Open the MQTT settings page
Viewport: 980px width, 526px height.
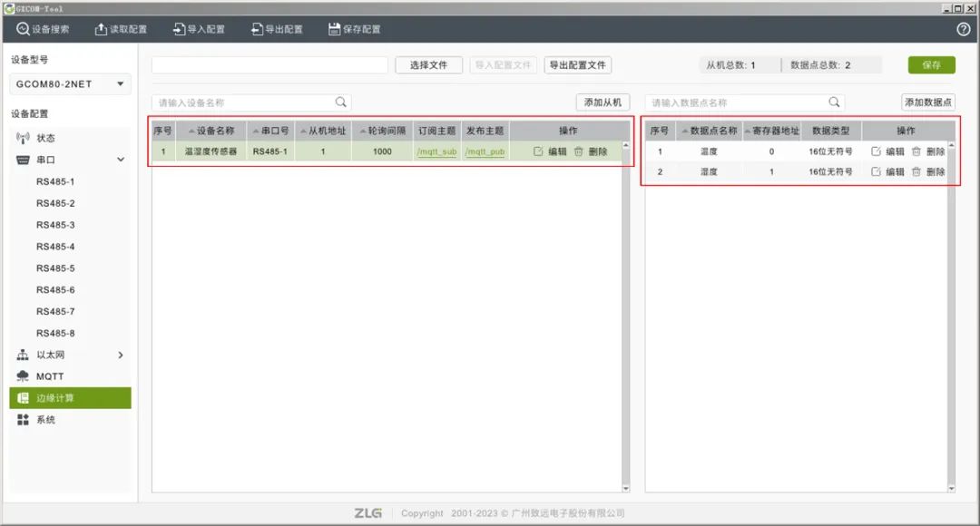coord(49,376)
